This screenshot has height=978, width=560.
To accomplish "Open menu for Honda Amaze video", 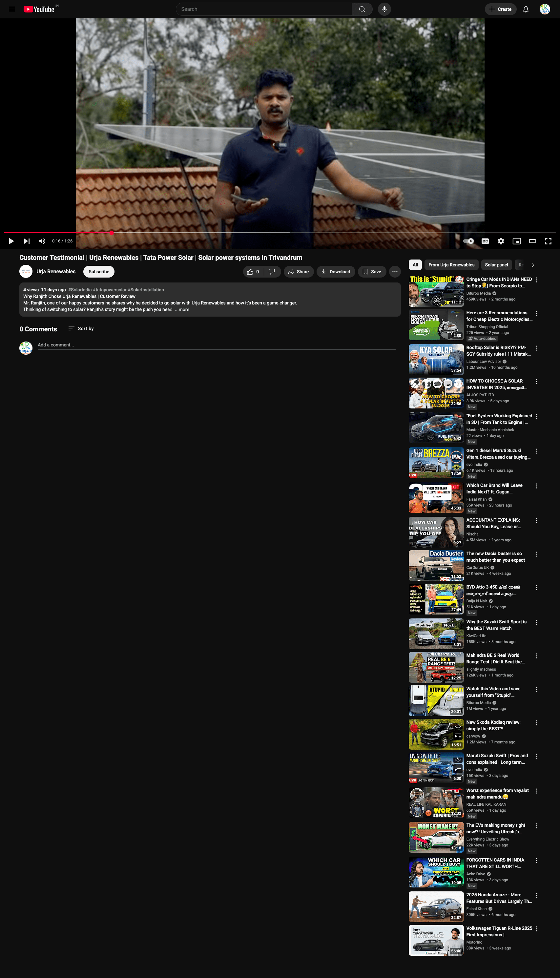I will [536, 895].
